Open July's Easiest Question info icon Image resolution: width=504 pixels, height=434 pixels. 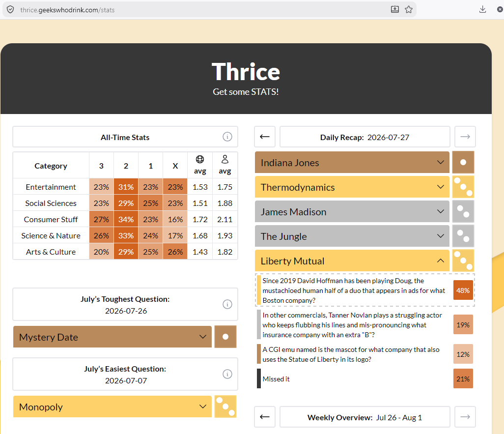point(227,374)
